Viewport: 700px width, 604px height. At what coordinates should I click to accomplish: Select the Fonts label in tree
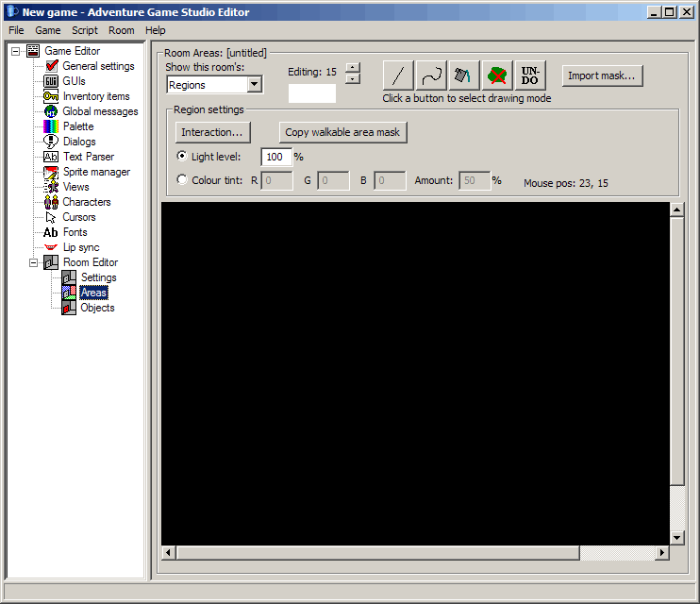(75, 232)
